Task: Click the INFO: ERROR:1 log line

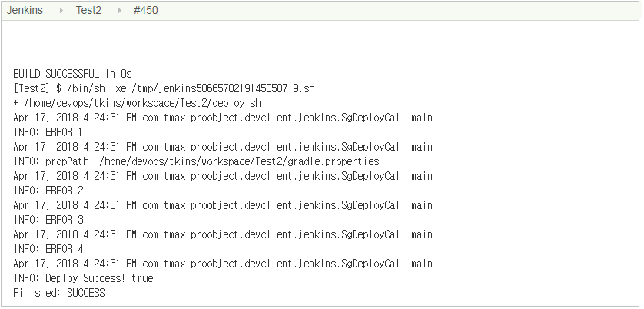Action: [x=48, y=132]
